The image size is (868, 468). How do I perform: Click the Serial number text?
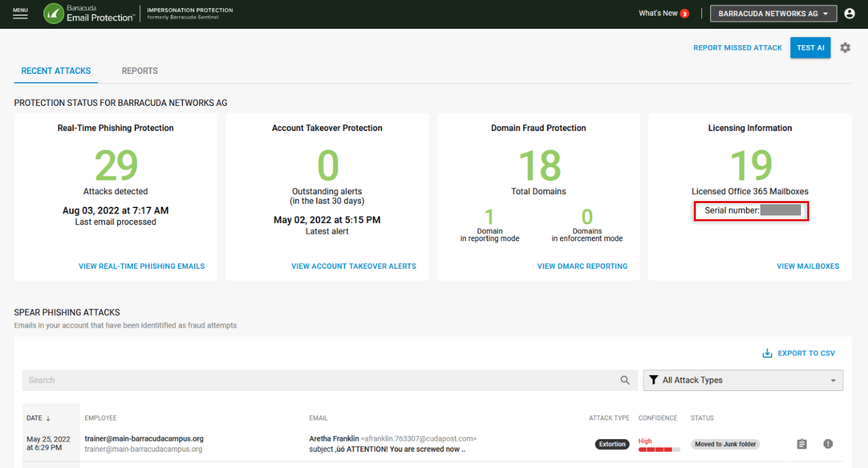(731, 211)
